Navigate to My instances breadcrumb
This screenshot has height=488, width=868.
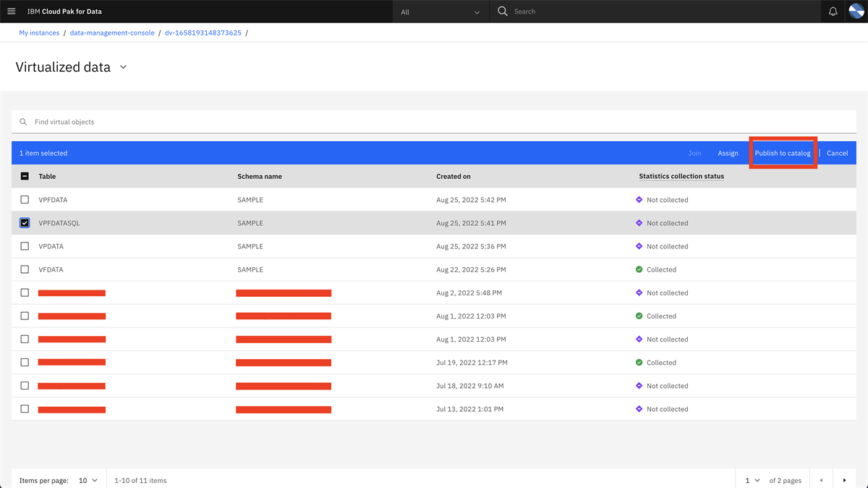tap(38, 33)
